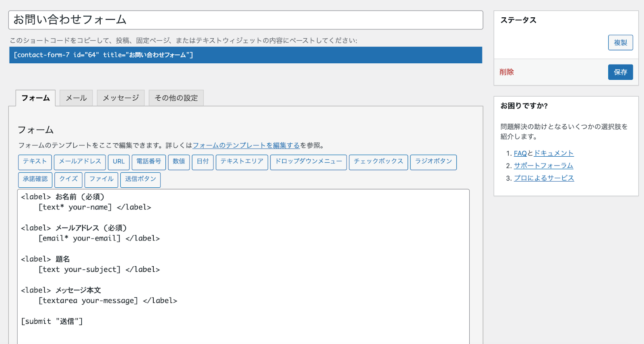Click the [text* your-name] line

click(95, 207)
